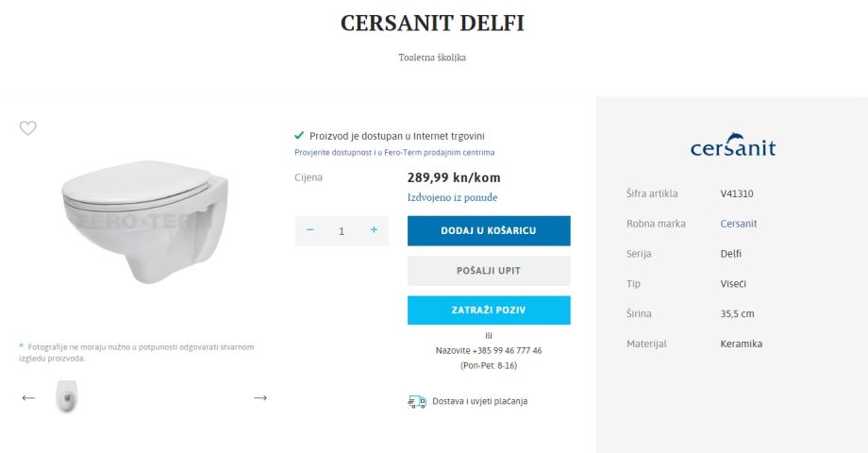This screenshot has width=868, height=453.
Task: Click the quantity input field
Action: click(342, 230)
